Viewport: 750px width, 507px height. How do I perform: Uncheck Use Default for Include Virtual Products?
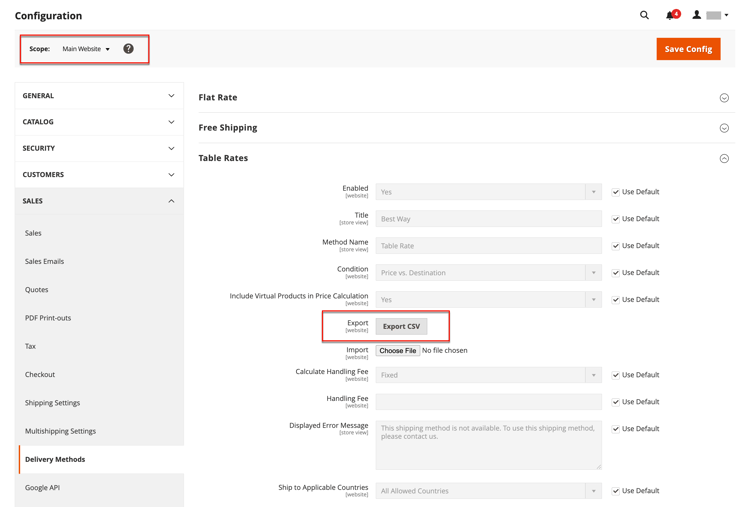(x=616, y=300)
